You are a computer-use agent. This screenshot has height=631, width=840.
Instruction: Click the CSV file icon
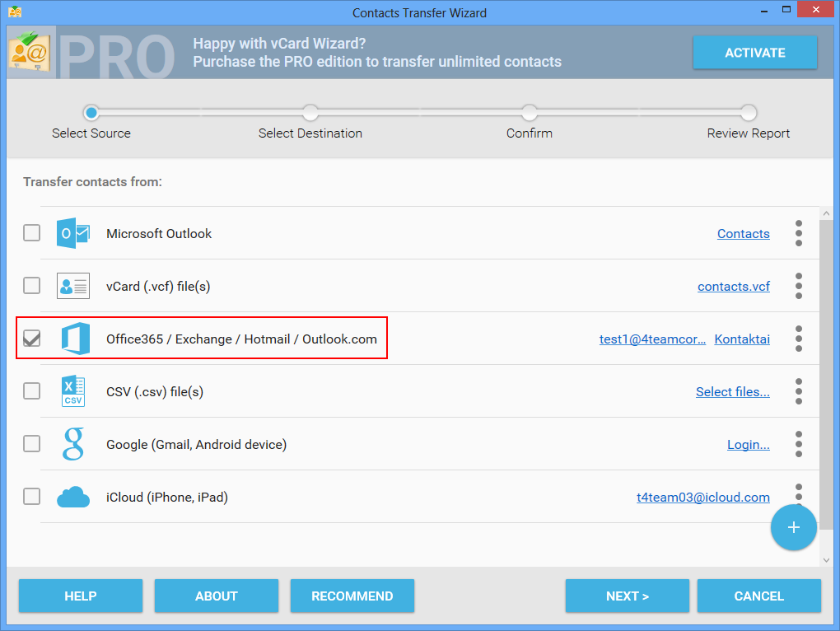73,391
